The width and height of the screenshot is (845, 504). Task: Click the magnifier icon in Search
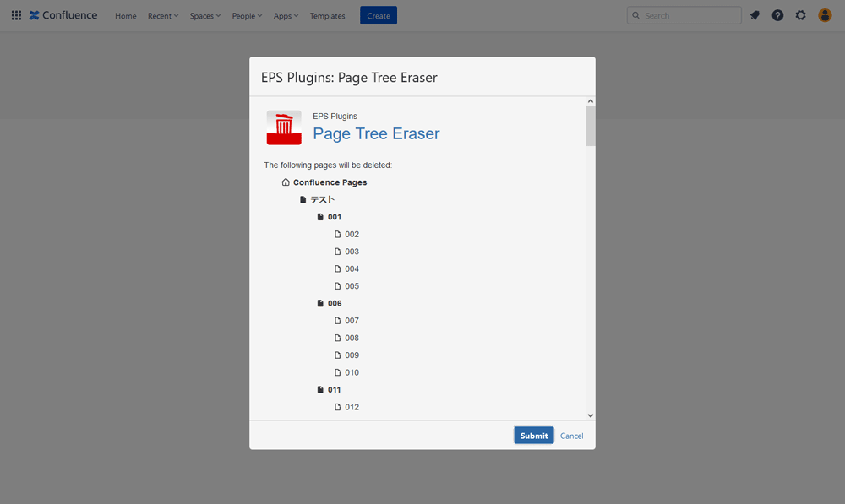point(636,15)
